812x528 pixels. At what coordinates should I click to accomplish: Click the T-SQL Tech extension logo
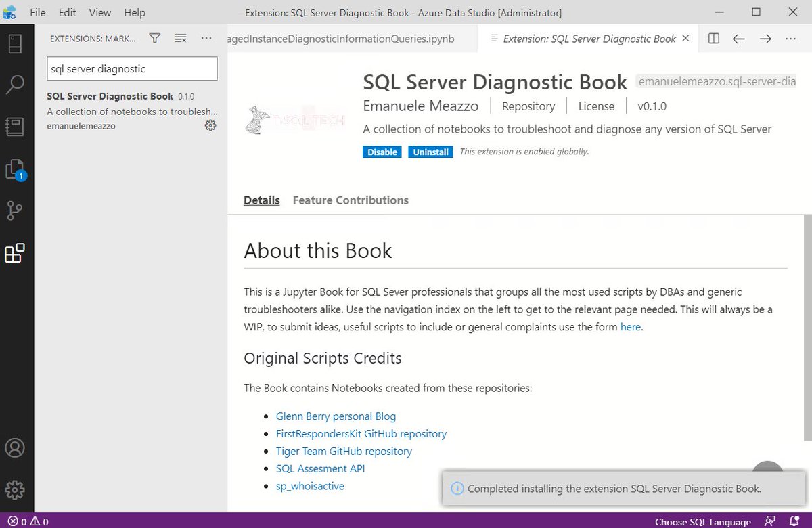click(x=296, y=121)
